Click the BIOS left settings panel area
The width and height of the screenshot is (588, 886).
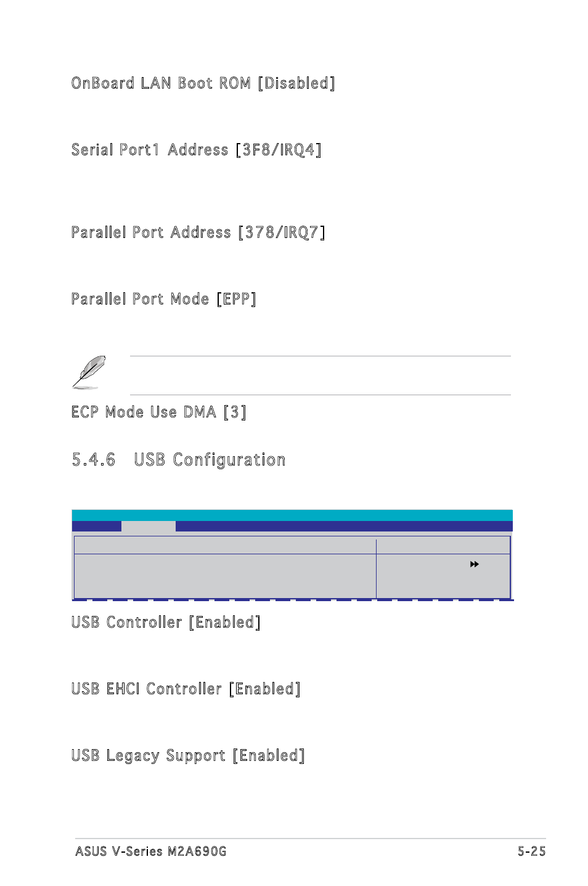click(225, 576)
